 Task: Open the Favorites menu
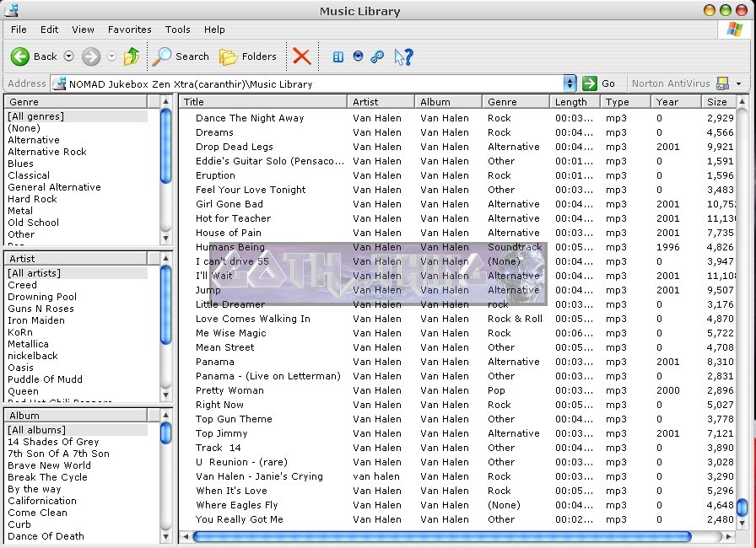(130, 30)
